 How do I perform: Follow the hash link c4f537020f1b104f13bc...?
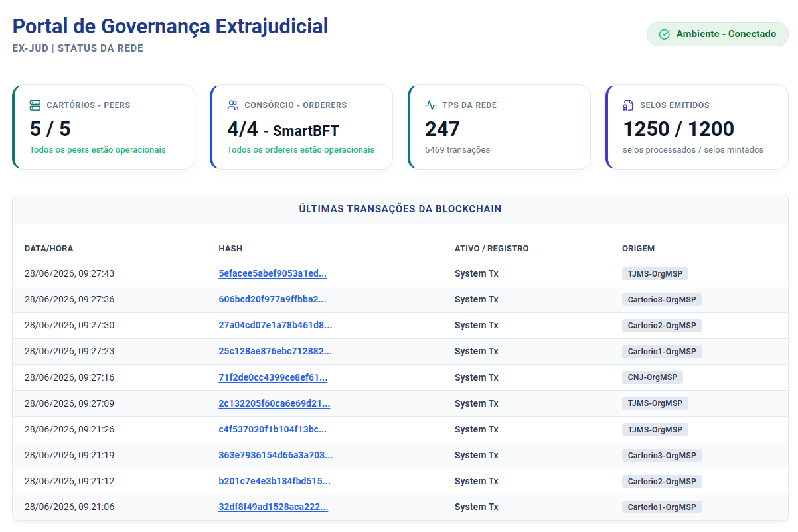coord(272,429)
